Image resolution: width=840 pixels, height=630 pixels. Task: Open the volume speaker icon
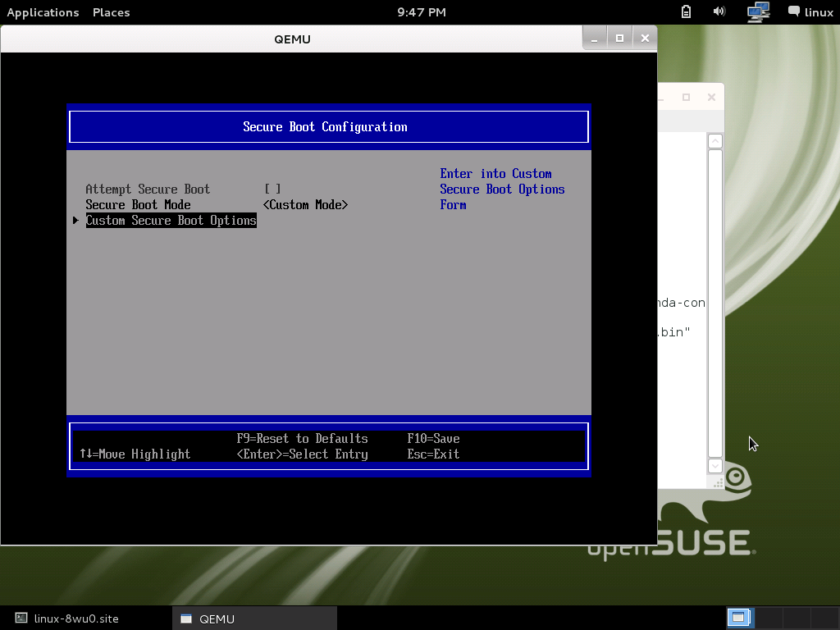719,11
